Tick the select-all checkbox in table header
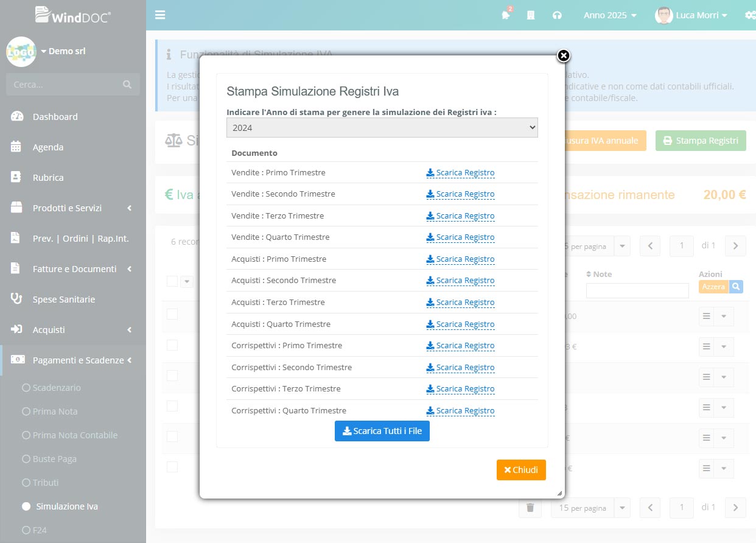The width and height of the screenshot is (756, 543). click(x=172, y=281)
